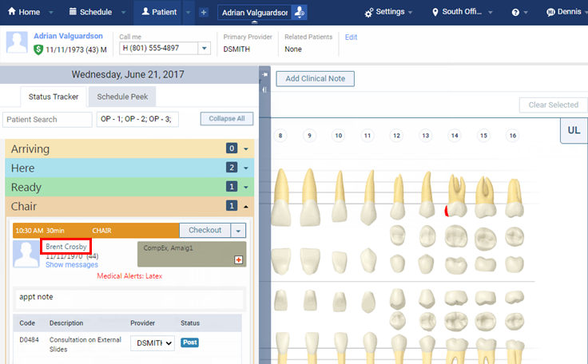
Task: Click CompEx, Amalg1 appointment reason box
Action: (192, 254)
